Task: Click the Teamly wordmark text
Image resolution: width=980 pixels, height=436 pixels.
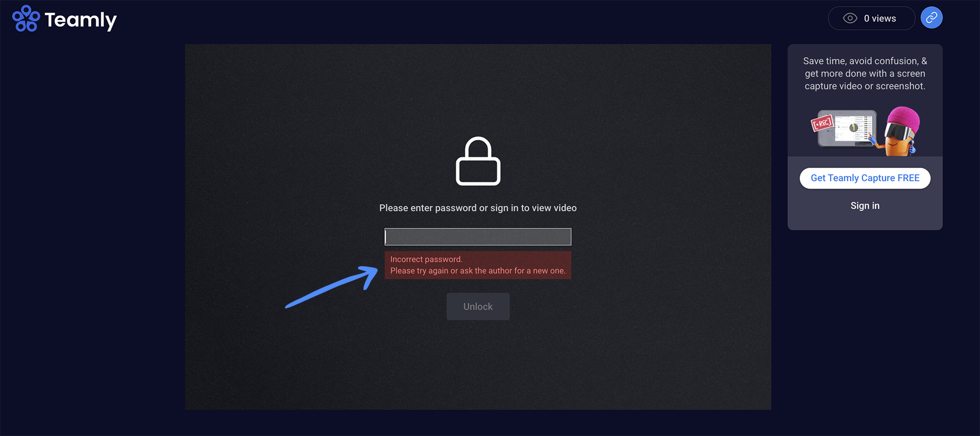Action: [81, 20]
